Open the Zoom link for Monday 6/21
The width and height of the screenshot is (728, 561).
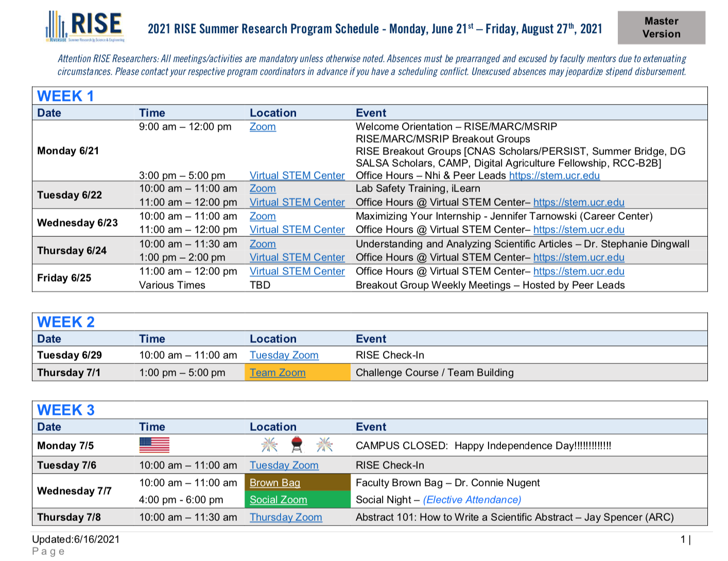(x=263, y=127)
